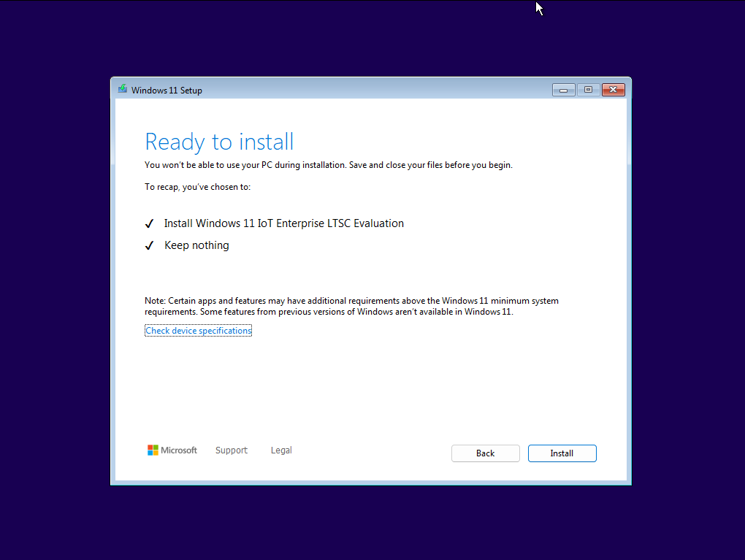Click the Windows 11 Setup title bar icon
The image size is (745, 560).
pyautogui.click(x=122, y=89)
